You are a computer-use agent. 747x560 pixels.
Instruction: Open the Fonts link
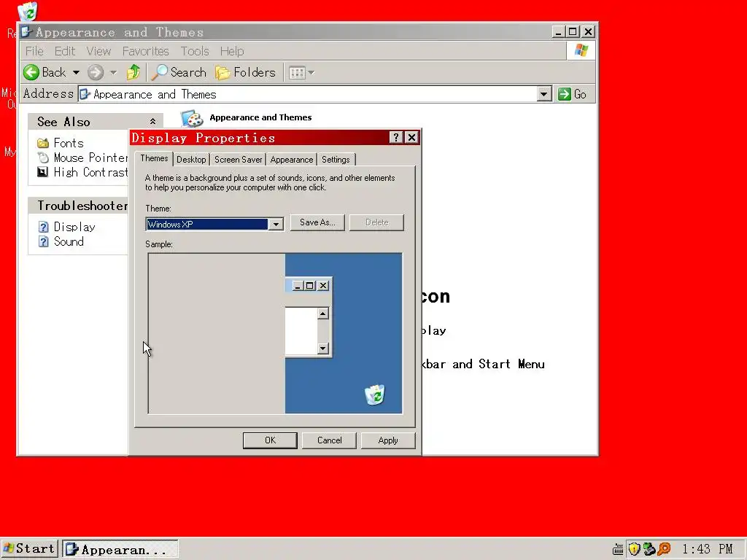(x=69, y=143)
